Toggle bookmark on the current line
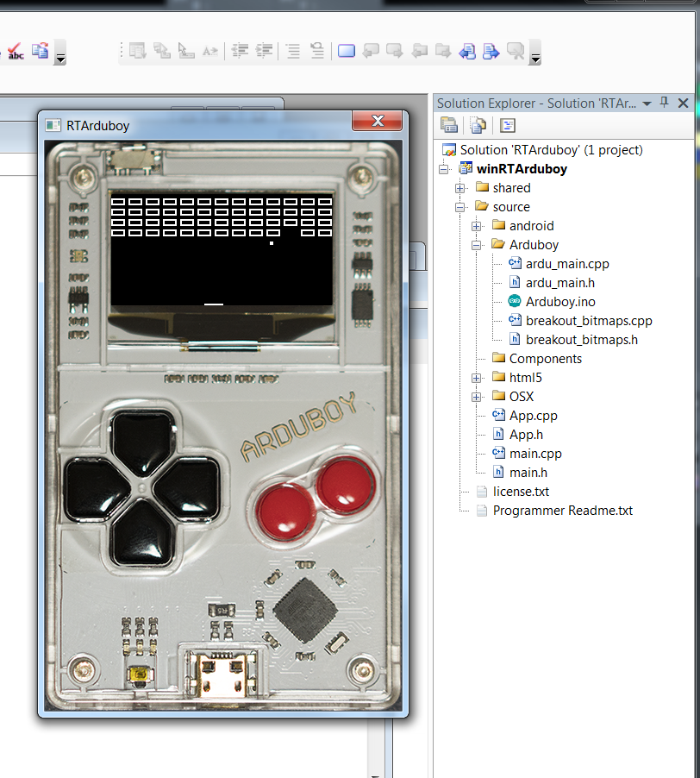The image size is (700, 778). [347, 52]
